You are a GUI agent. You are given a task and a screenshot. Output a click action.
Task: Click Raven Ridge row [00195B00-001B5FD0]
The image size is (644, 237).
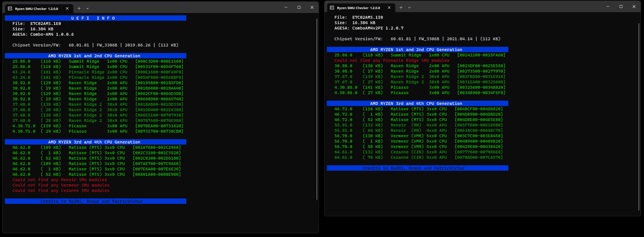pos(98,83)
